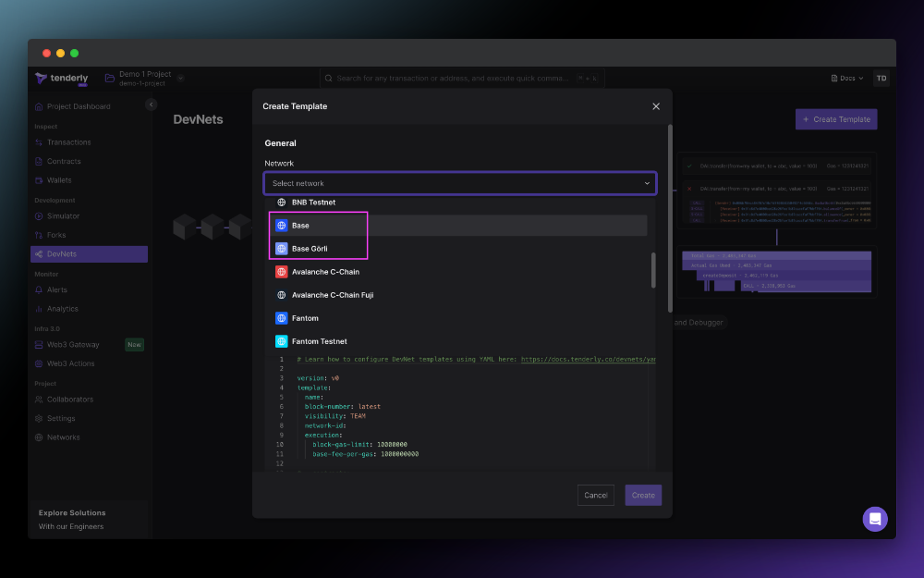The width and height of the screenshot is (924, 578).
Task: Click the red Avalanche C-Chain icon
Action: [282, 272]
